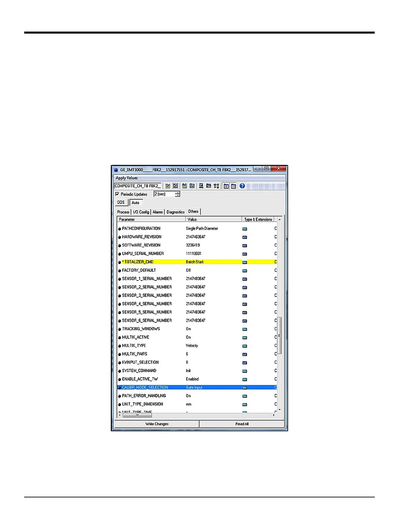
Task: Click the type icon in the PATH_ERROR_HANDLING row
Action: tap(245, 396)
